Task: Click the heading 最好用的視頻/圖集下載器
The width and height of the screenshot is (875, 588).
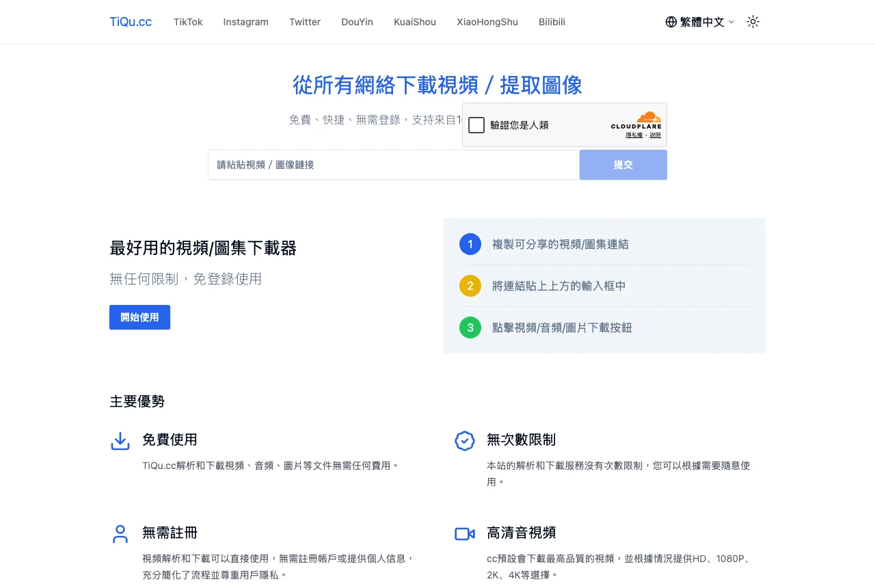Action: point(203,248)
